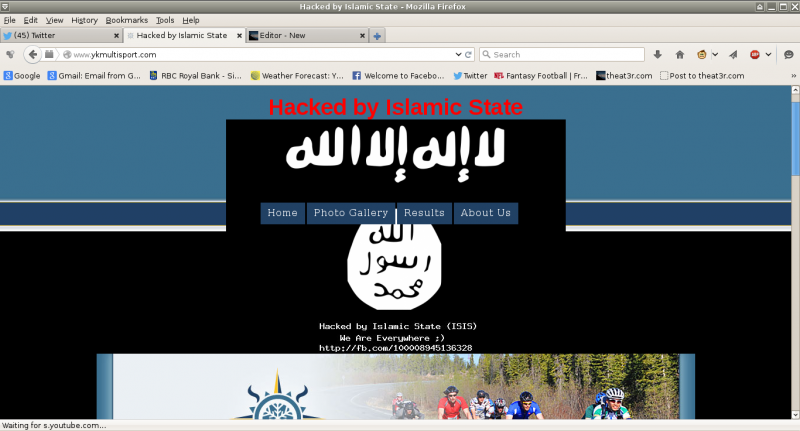Open the RBC Royal Bank bookmark
The width and height of the screenshot is (800, 431).
195,75
